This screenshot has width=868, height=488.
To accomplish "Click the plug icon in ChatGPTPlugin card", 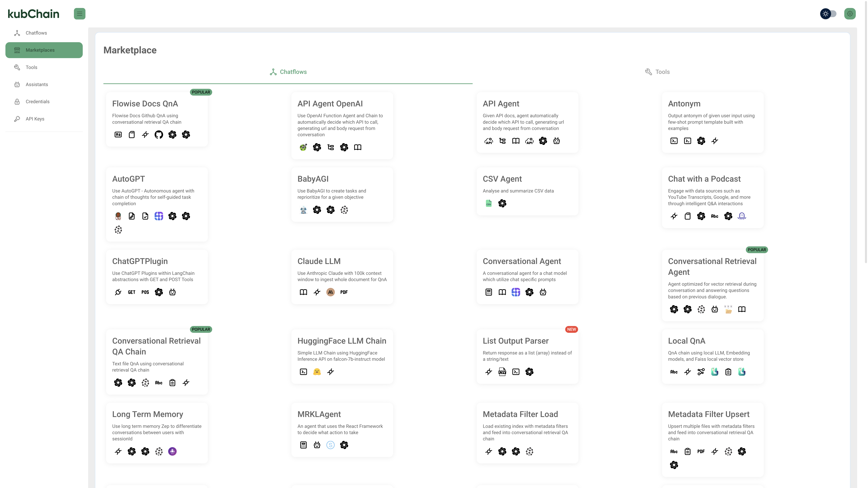I will point(118,292).
